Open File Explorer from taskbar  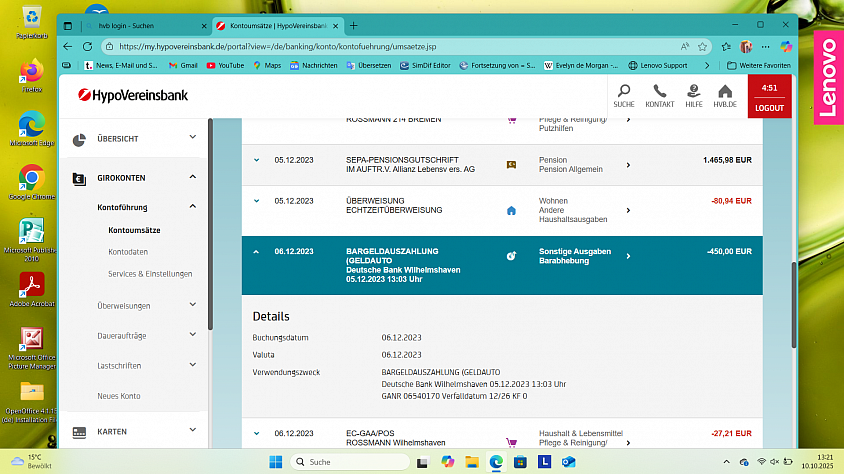472,462
